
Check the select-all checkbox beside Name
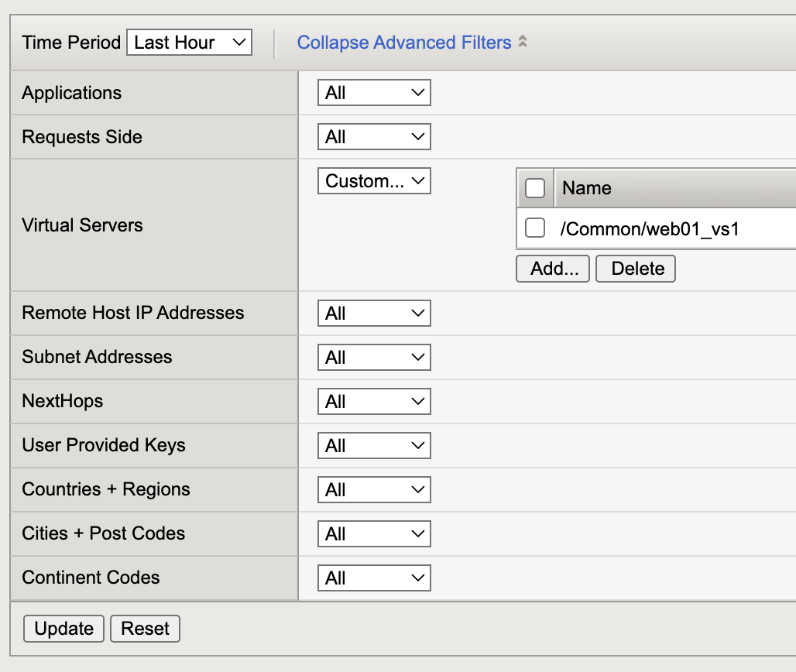(x=535, y=188)
